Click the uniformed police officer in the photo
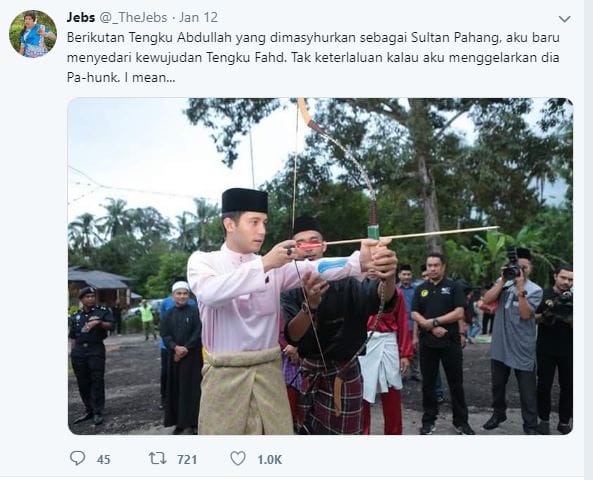This screenshot has width=593, height=480. 89,354
